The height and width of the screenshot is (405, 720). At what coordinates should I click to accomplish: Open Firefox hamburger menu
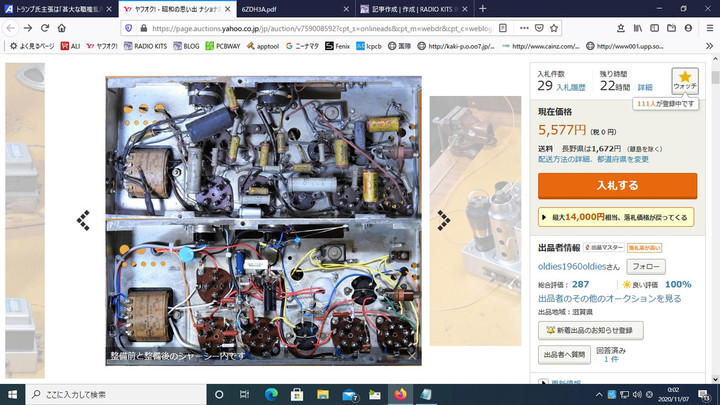pos(707,28)
